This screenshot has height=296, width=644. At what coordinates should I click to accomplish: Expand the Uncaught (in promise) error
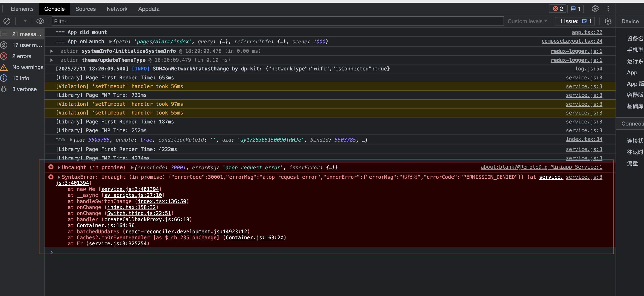59,167
